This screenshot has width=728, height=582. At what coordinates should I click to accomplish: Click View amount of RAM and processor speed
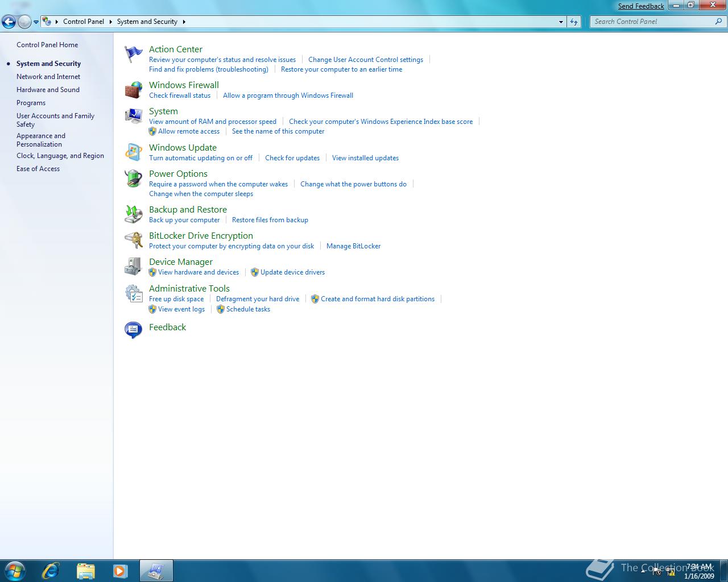[213, 122]
